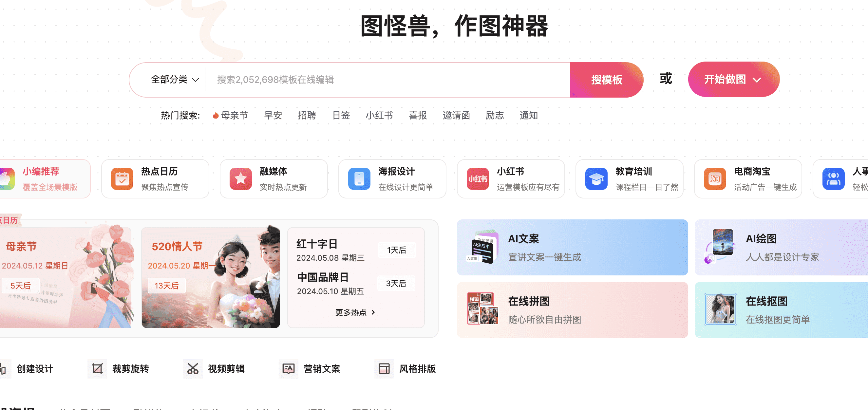Open 更多热点 chevron link

click(355, 313)
